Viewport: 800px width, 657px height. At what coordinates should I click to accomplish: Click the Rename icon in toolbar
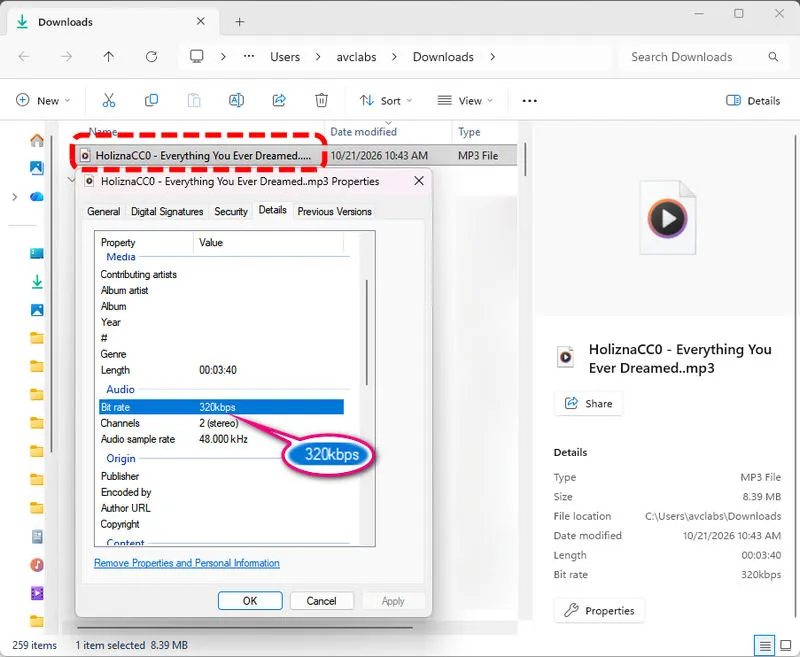click(x=236, y=100)
